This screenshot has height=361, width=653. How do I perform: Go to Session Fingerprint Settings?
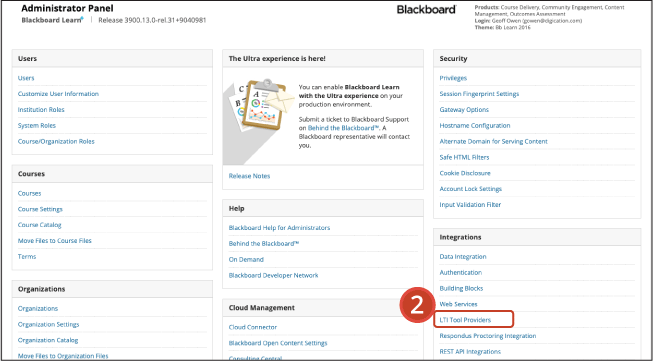tap(479, 94)
